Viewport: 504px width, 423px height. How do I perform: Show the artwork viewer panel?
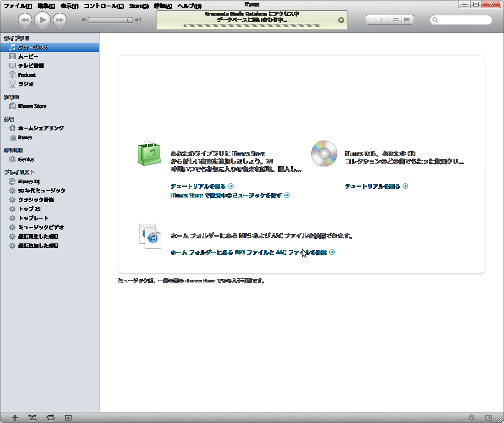pyautogui.click(x=68, y=417)
